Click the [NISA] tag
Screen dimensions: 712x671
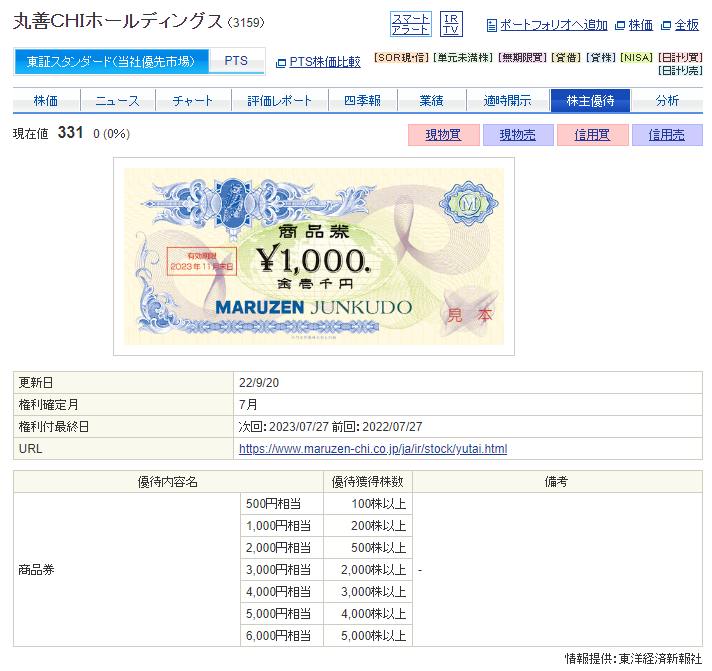tap(637, 58)
